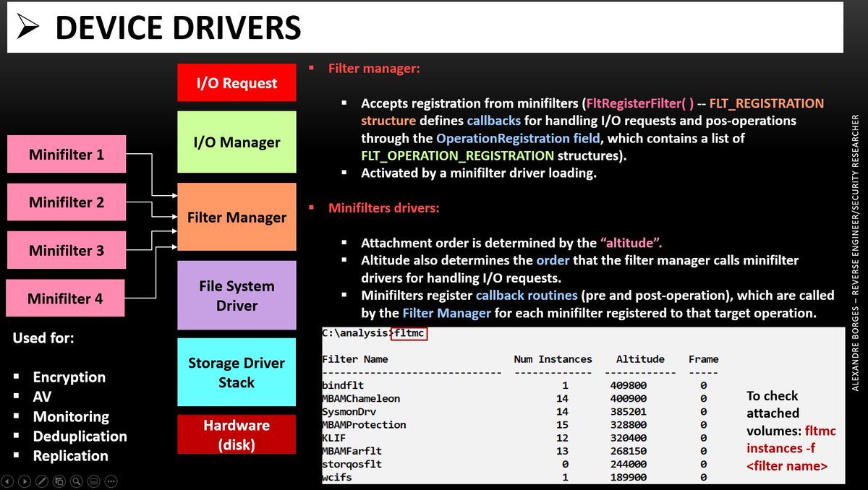Click the 'Minifilters drivers:' heading
This screenshot has width=868, height=490.
(384, 208)
